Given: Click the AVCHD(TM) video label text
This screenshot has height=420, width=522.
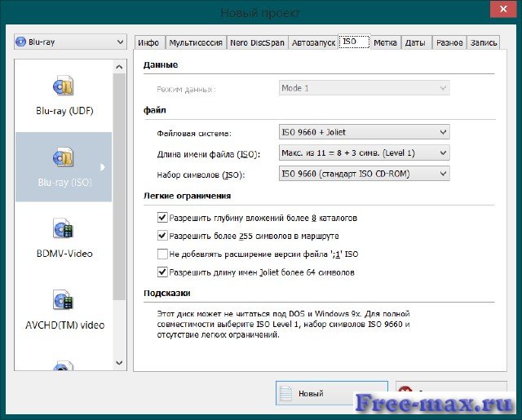Looking at the screenshot, I should 65,325.
